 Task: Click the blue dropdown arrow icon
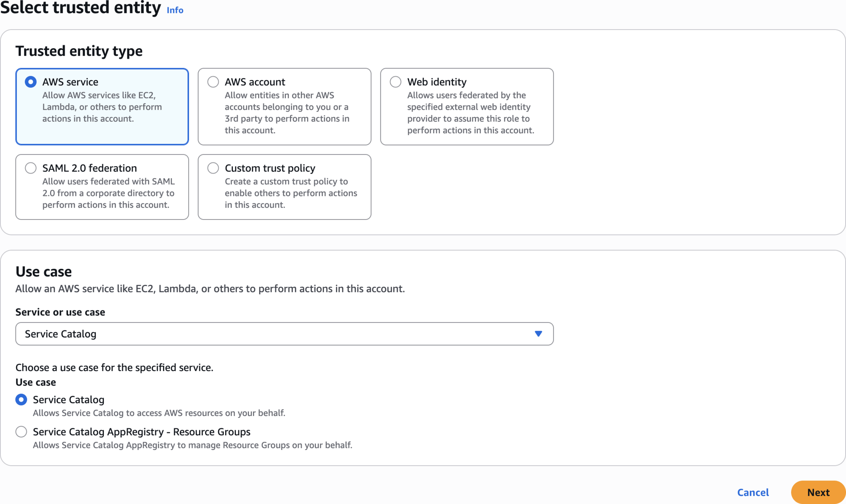pos(538,334)
